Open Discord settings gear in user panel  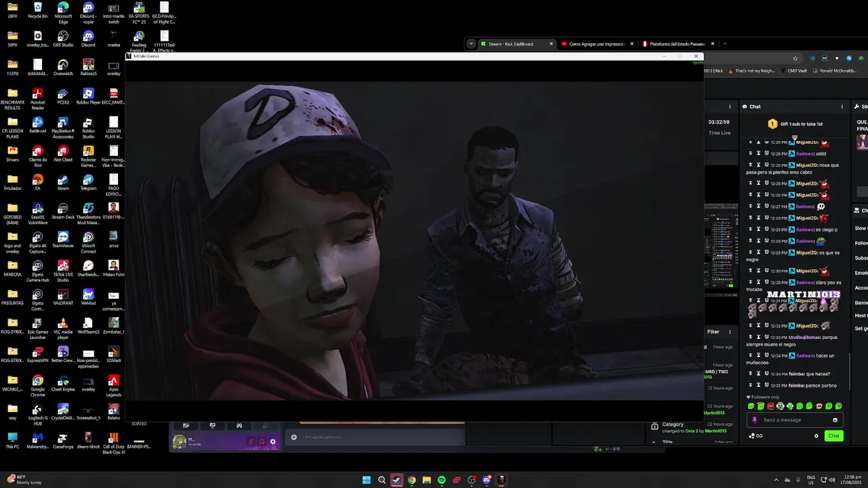point(273,441)
